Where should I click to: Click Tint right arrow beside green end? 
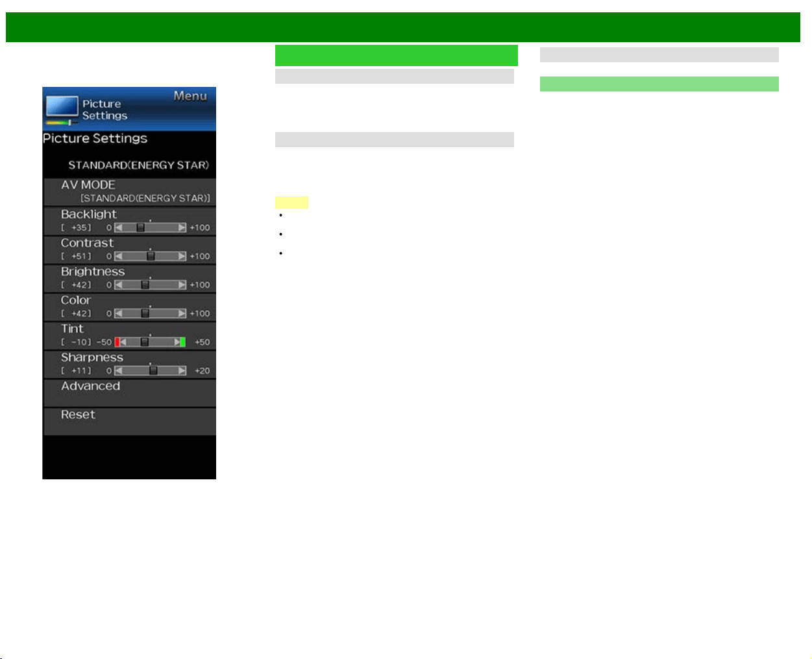pyautogui.click(x=177, y=342)
